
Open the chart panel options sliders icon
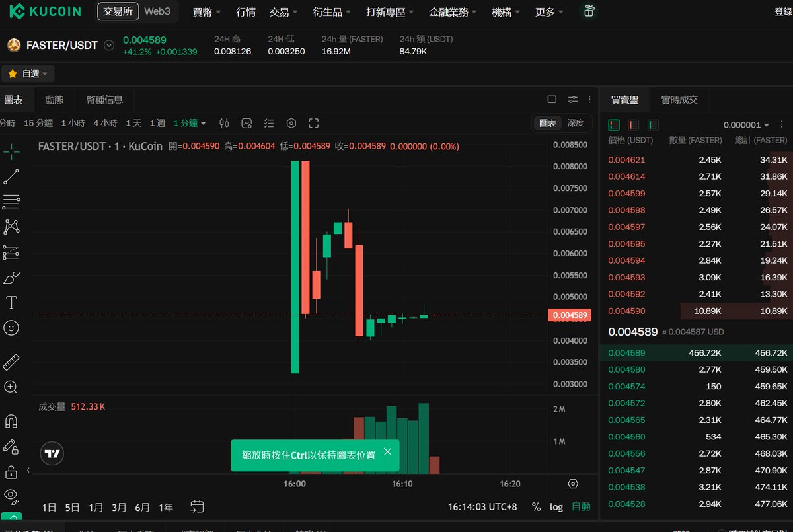click(573, 100)
